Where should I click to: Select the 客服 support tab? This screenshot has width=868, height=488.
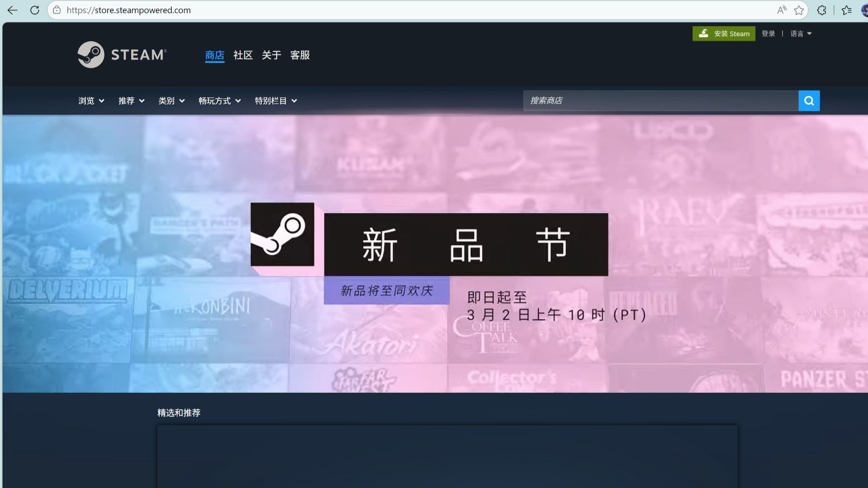(300, 55)
